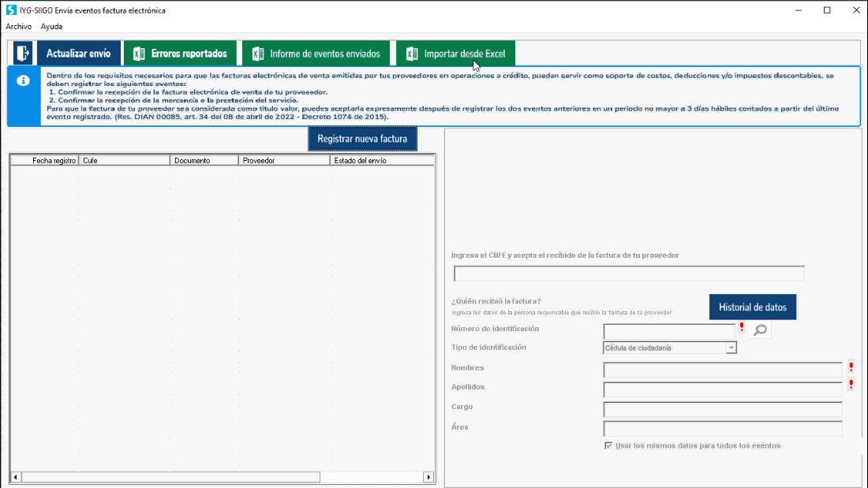This screenshot has width=868, height=488.
Task: Click the table's right scroll arrow
Action: point(428,477)
